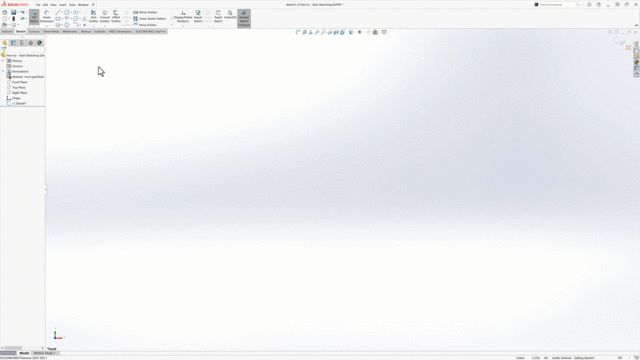Click the confirm sketch corner icon
Screen dimensions: 640x360
pos(620,41)
